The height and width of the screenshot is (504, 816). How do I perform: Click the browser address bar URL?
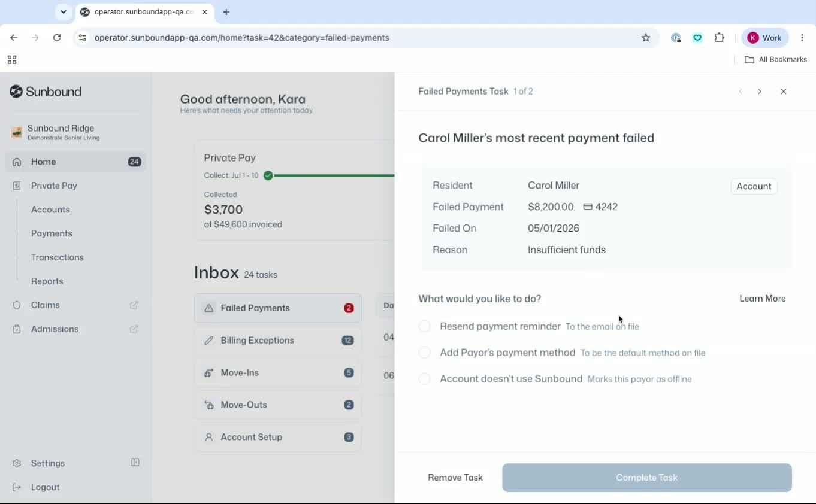tap(242, 38)
